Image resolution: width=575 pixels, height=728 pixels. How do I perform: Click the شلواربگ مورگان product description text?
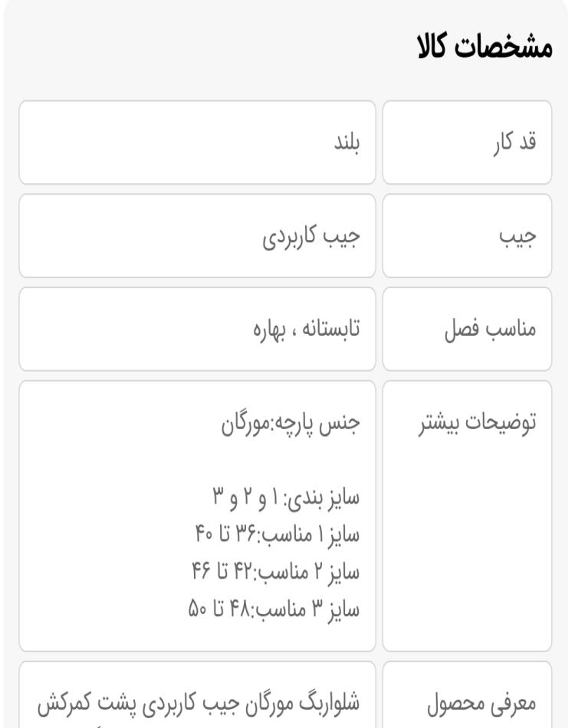pyautogui.click(x=199, y=703)
